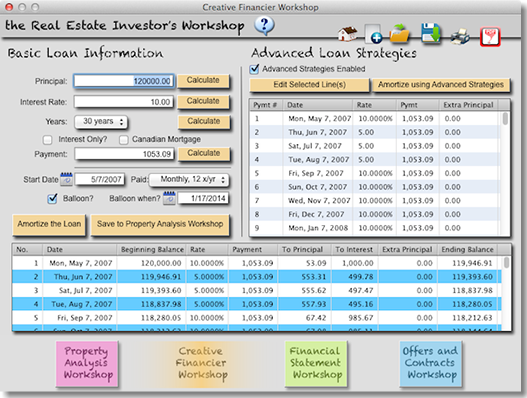Uncheck the Balloon checkbox
This screenshot has height=398, width=527.
[52, 199]
